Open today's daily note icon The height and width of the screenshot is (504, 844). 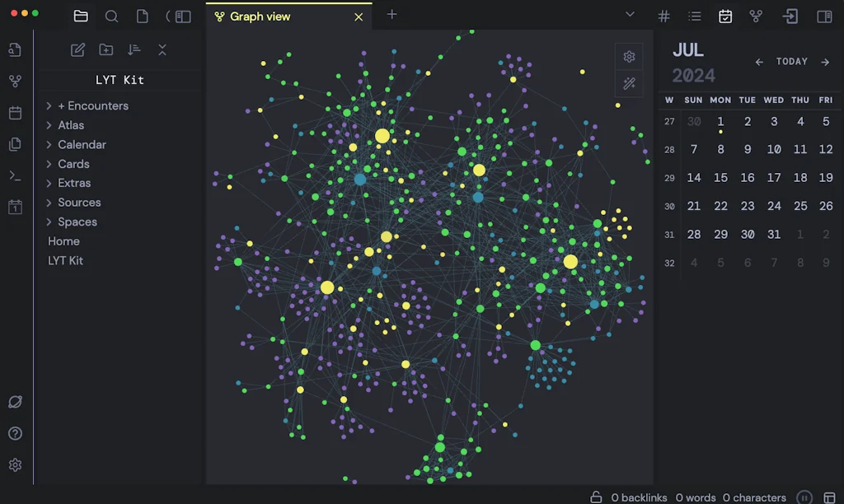pos(15,207)
